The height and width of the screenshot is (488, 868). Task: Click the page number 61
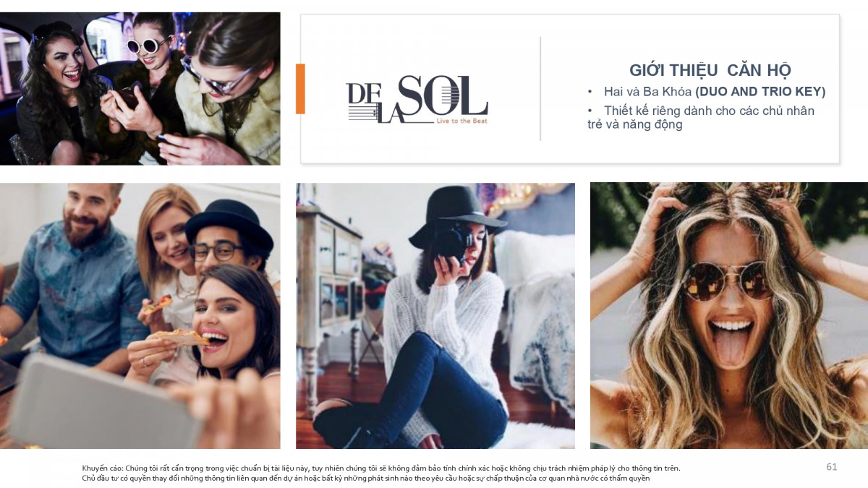(832, 467)
